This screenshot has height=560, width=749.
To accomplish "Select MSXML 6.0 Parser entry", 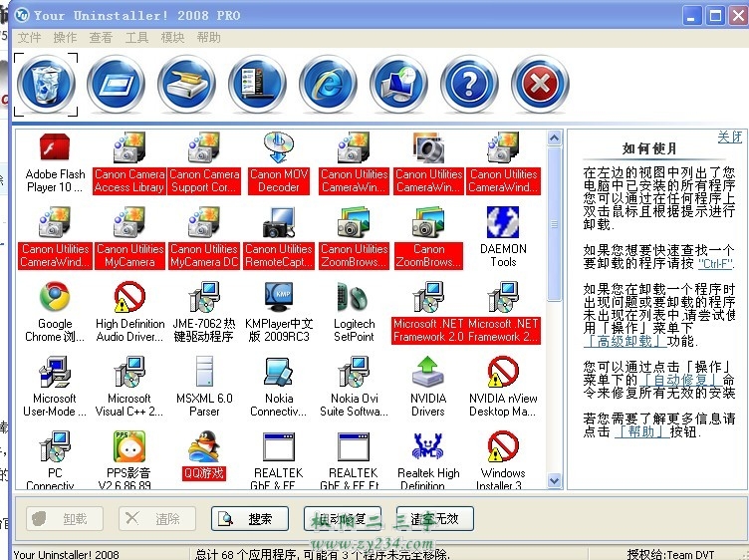I will (x=204, y=387).
